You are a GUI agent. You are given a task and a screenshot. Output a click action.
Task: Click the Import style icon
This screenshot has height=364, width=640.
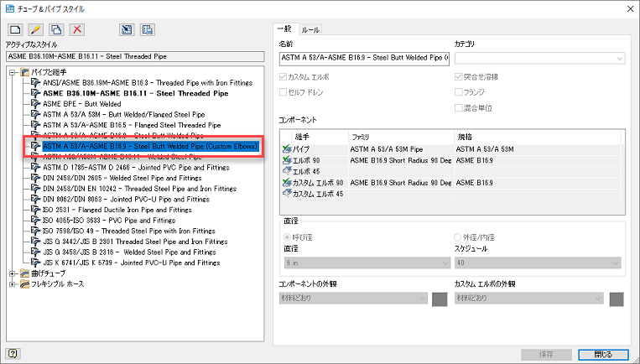pyautogui.click(x=127, y=29)
